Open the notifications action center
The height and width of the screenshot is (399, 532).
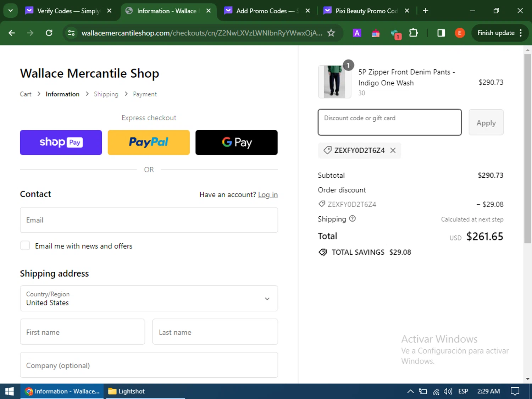pos(515,391)
